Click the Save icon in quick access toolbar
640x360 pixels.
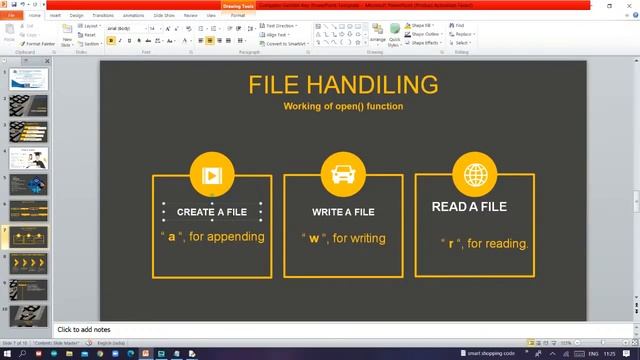14,4
